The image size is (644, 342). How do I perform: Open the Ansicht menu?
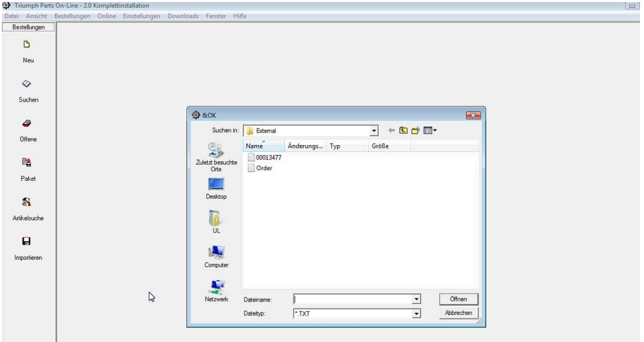[x=37, y=16]
